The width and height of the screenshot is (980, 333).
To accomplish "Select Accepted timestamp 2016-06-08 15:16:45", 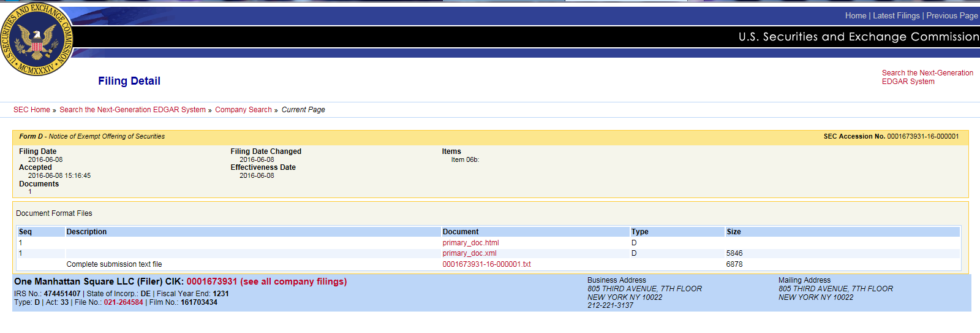I will tap(59, 175).
